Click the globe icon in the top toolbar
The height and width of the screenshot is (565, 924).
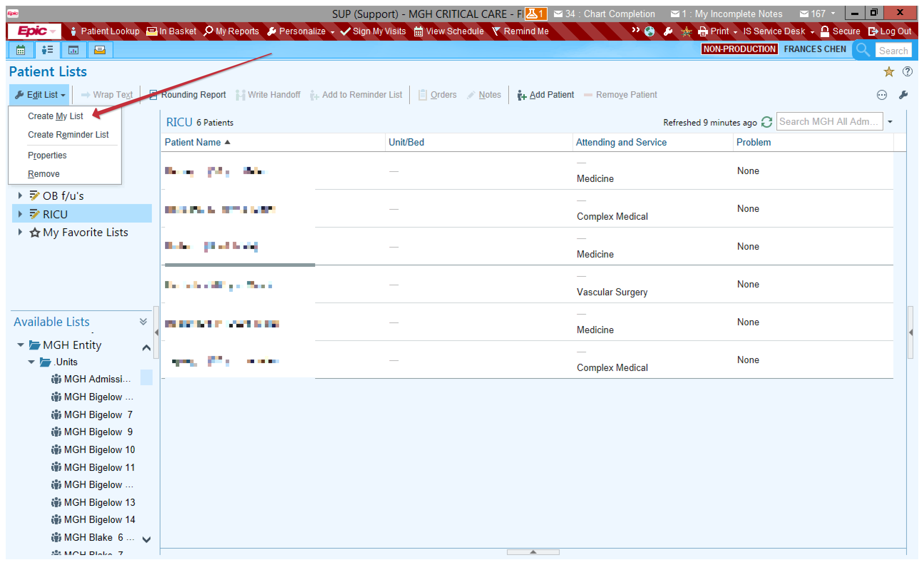point(650,31)
